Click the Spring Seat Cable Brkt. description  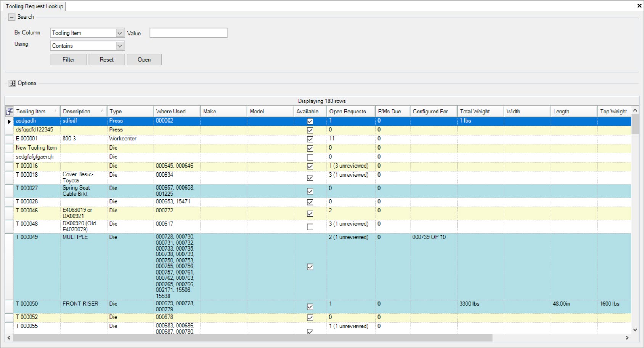84,191
